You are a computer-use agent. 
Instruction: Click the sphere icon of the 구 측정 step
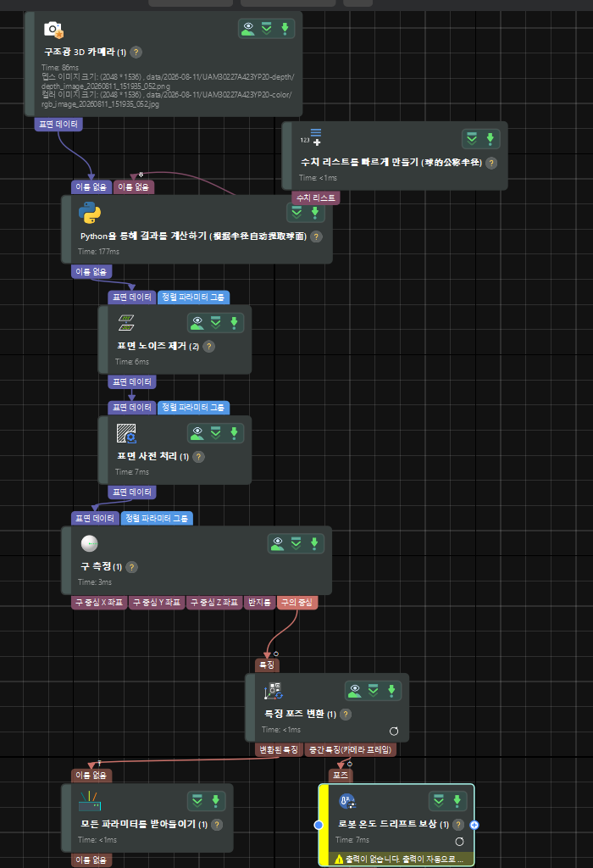(90, 543)
